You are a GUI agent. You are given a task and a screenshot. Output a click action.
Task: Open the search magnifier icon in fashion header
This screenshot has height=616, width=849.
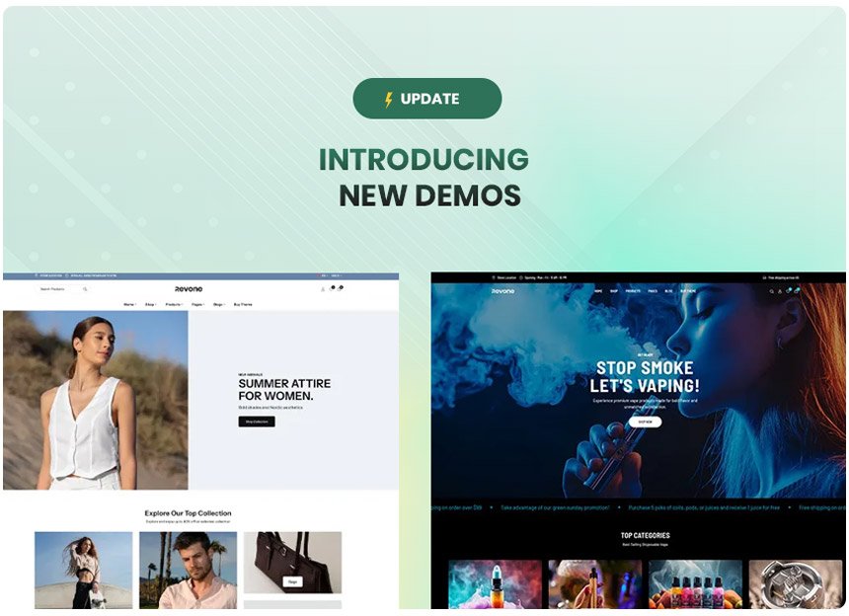85,289
